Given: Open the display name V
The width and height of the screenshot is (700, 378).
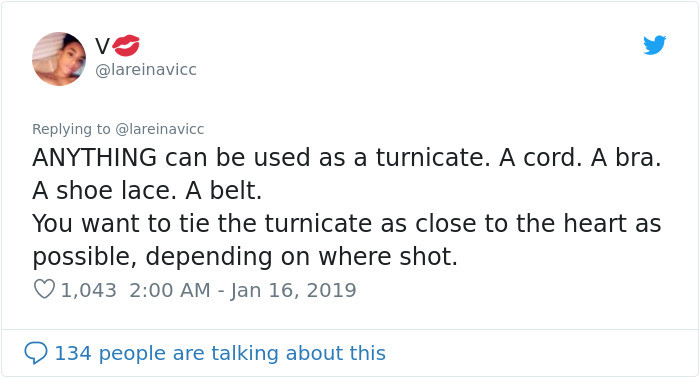Looking at the screenshot, I should (102, 46).
